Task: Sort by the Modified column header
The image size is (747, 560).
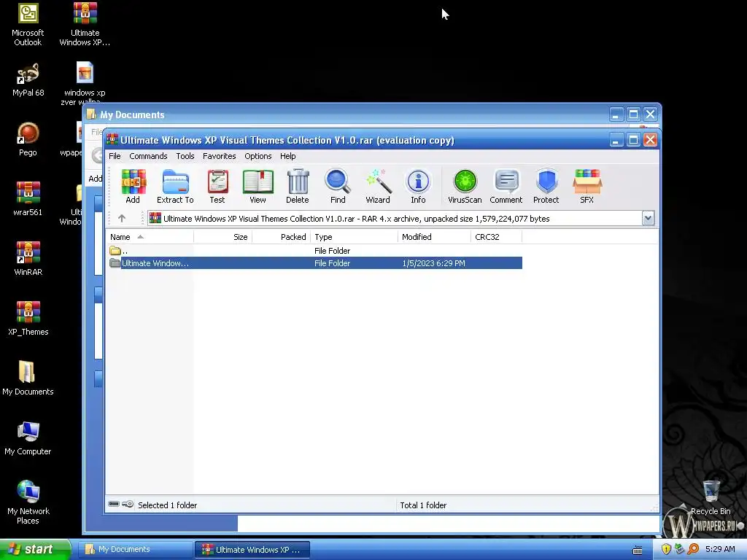Action: 434,237
